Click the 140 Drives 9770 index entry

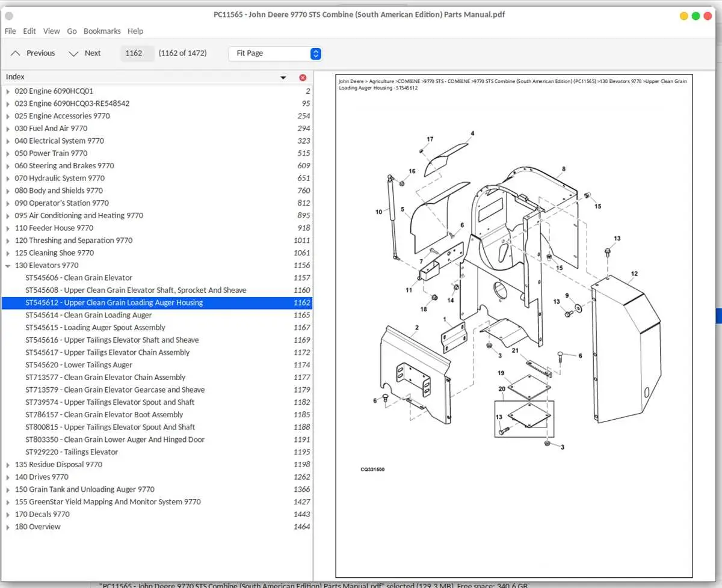(x=157, y=477)
